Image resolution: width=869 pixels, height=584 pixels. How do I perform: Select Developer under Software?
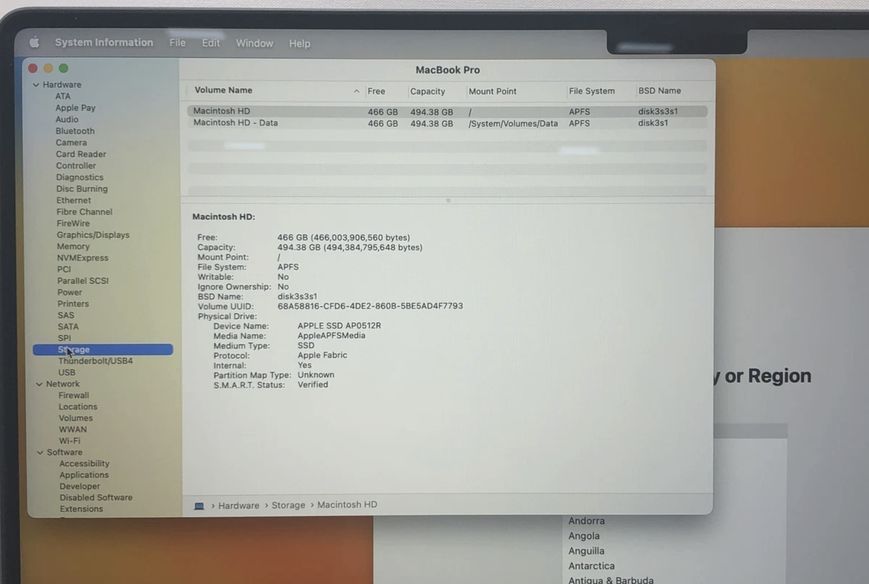pos(80,486)
